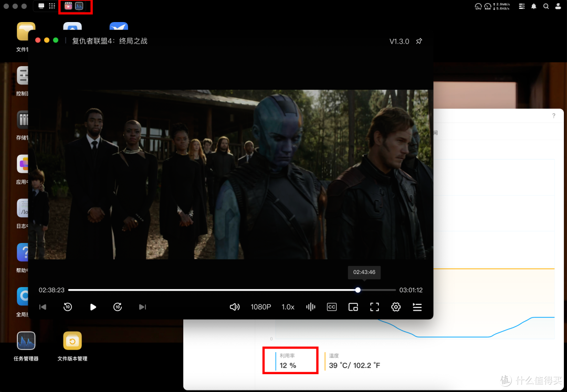
Task: Show the desktop from the top bar
Action: point(41,6)
